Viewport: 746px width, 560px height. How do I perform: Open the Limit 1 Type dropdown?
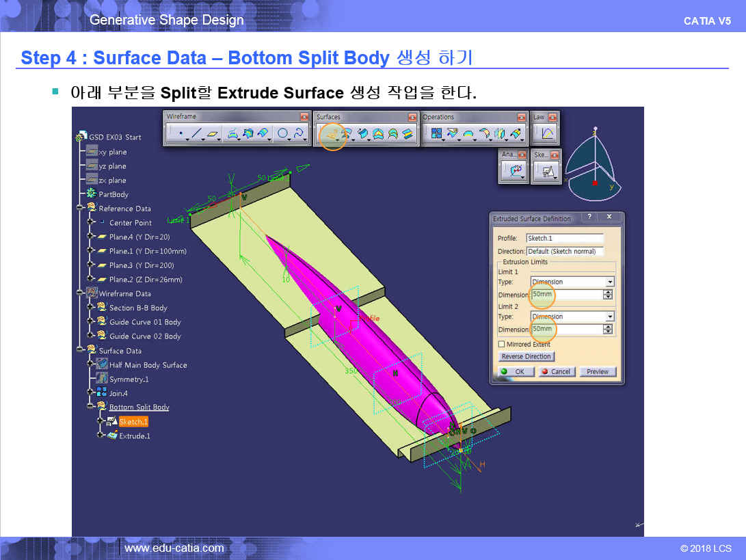[x=609, y=282]
